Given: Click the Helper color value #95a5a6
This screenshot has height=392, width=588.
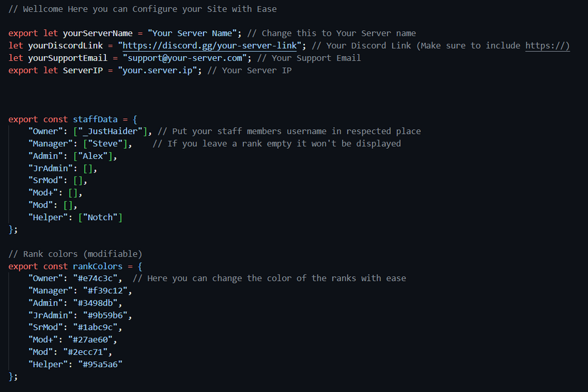Looking at the screenshot, I should click(x=100, y=365).
